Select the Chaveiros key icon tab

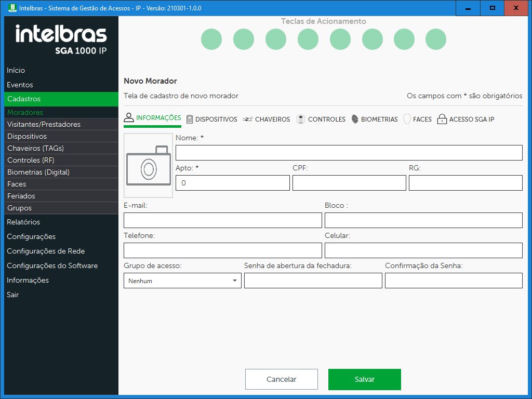[266, 119]
